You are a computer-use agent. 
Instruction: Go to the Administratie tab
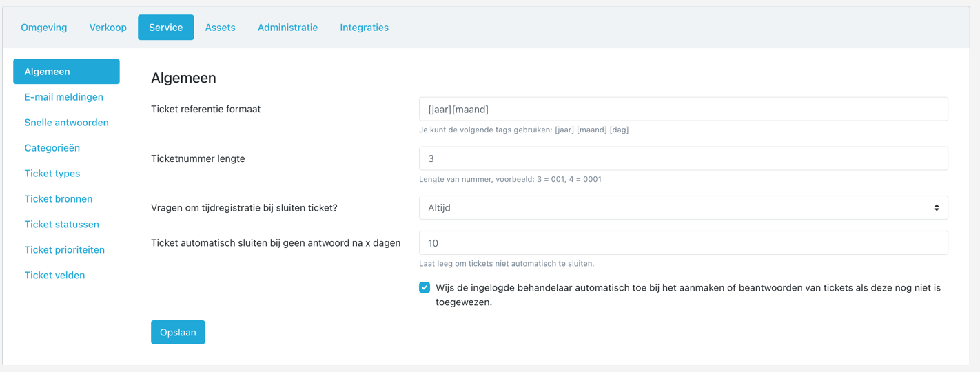(x=288, y=28)
